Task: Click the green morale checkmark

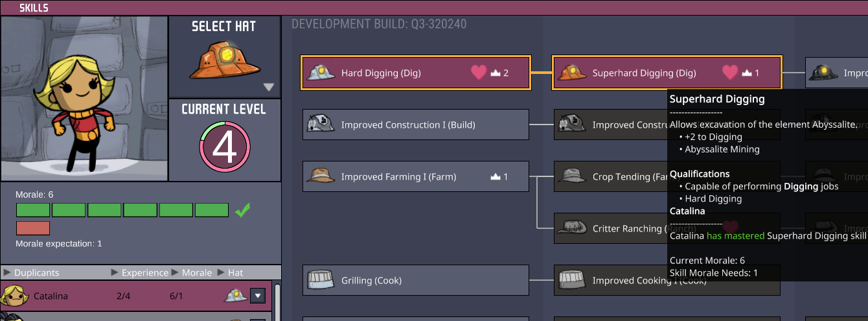Action: pyautogui.click(x=242, y=210)
